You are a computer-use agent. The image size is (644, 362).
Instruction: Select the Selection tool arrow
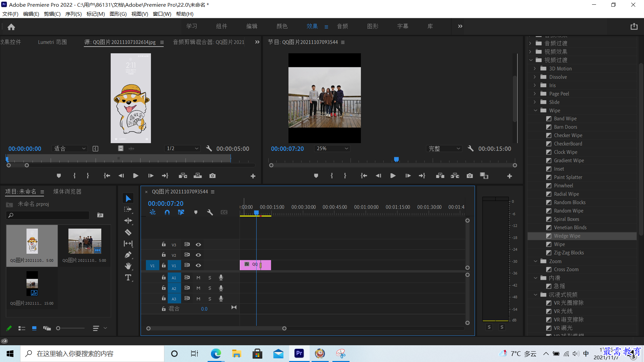128,198
